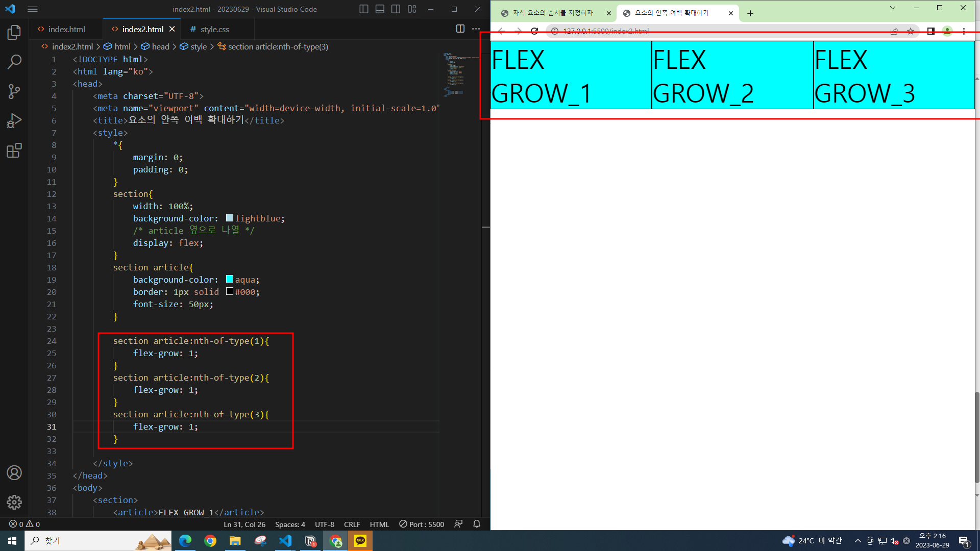This screenshot has height=551, width=980.
Task: Open the Search view in activity bar
Action: coord(14,62)
